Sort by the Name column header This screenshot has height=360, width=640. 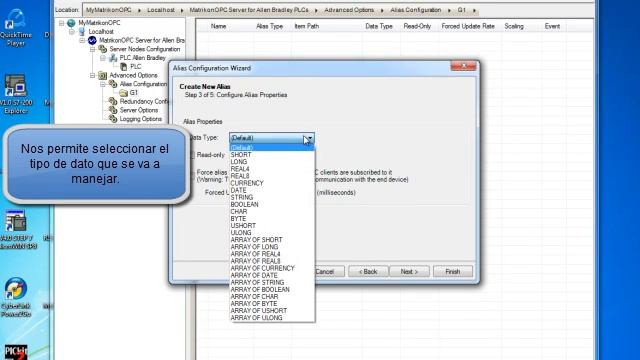pos(218,26)
